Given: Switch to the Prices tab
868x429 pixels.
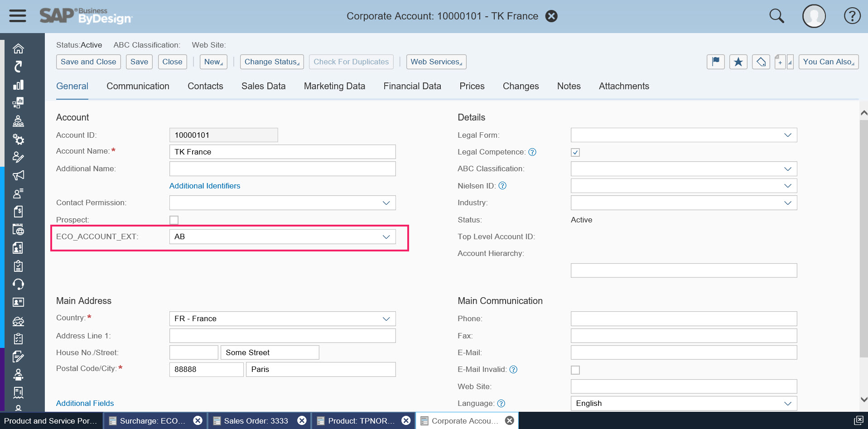Looking at the screenshot, I should (472, 86).
